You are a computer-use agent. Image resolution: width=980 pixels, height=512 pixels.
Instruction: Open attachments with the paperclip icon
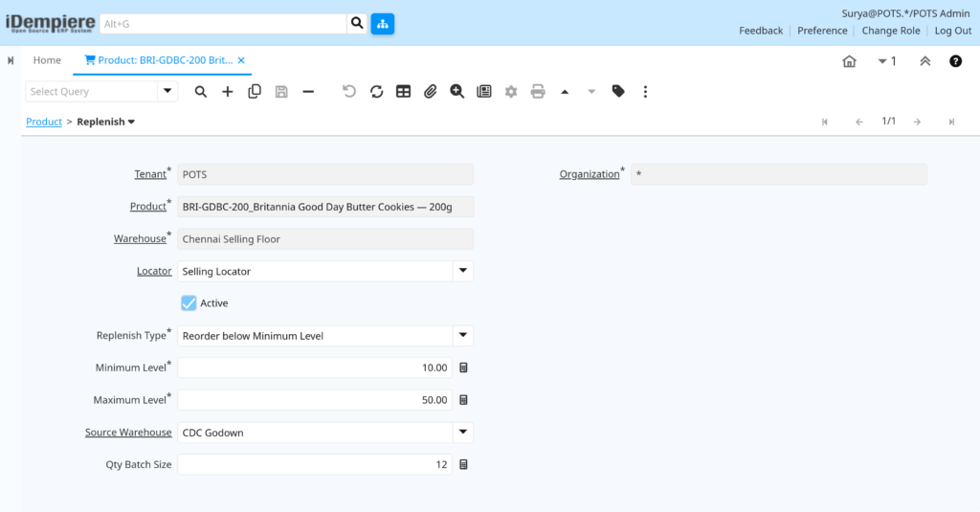430,91
